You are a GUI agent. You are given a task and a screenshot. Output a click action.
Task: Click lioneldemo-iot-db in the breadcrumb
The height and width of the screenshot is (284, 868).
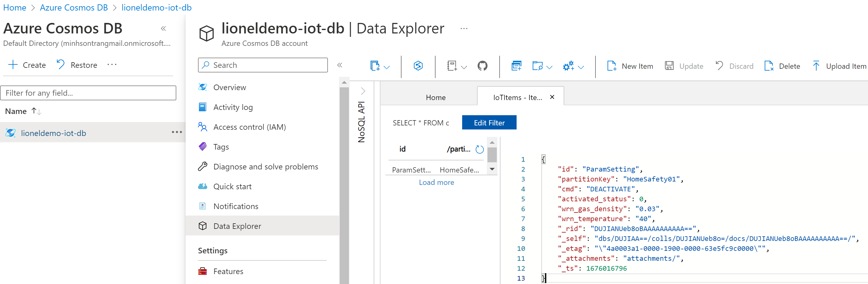point(156,7)
